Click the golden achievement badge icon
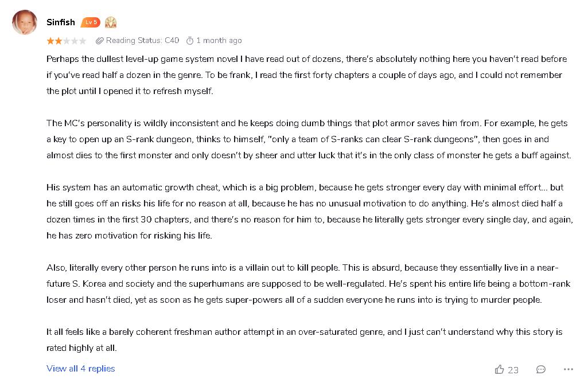The image size is (588, 379). pos(111,22)
